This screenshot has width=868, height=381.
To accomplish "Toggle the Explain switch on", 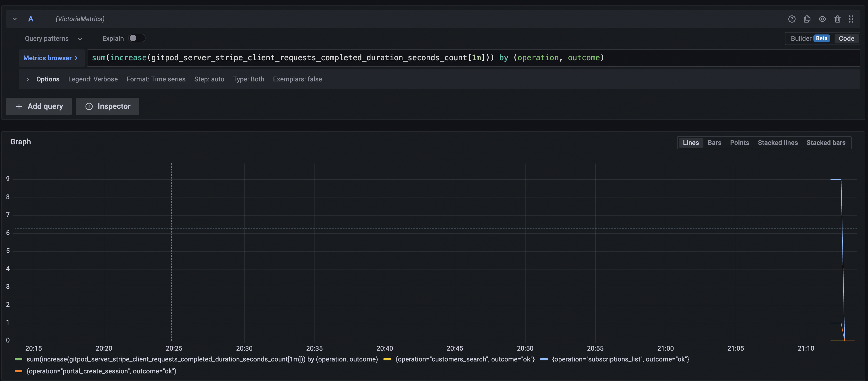I will pyautogui.click(x=137, y=38).
